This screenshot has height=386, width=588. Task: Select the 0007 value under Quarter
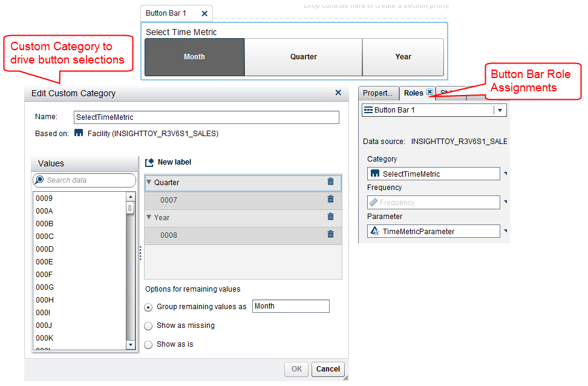coord(243,200)
